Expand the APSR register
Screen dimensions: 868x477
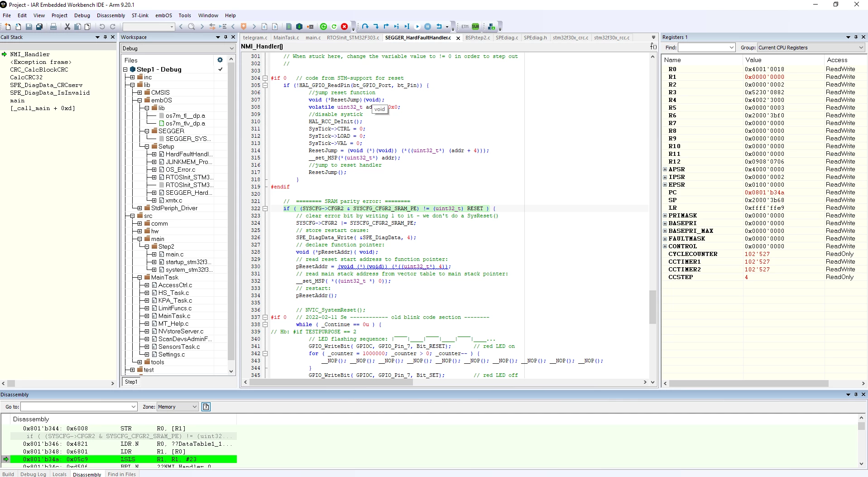[665, 169]
